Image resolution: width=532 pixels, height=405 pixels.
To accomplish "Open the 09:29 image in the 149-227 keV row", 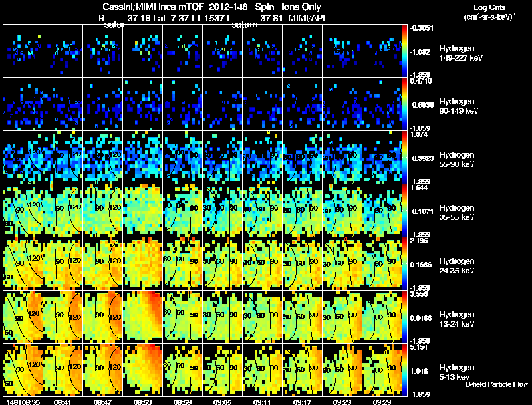I will pyautogui.click(x=382, y=51).
